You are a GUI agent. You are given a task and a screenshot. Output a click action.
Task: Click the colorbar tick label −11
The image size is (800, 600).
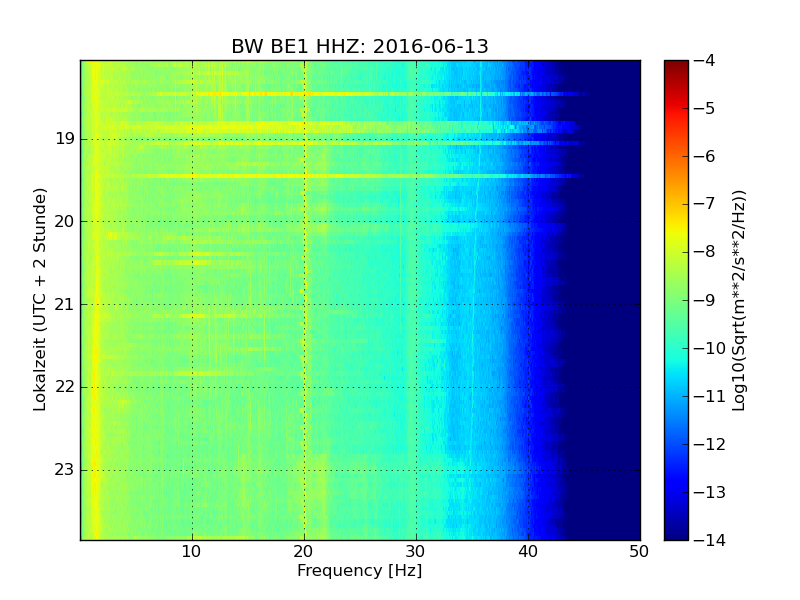pos(710,396)
